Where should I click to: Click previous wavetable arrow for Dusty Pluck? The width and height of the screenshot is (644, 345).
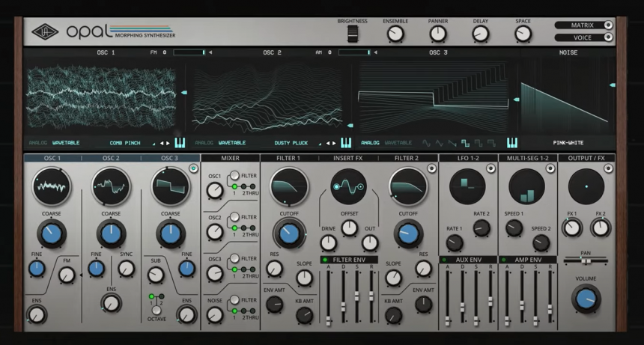point(328,143)
